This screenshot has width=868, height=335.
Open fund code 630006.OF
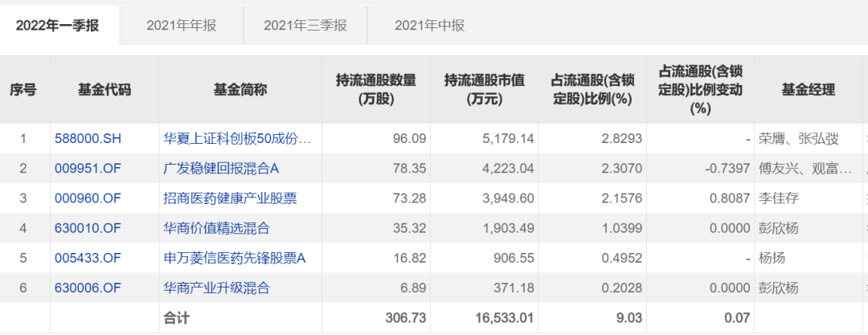pyautogui.click(x=88, y=288)
